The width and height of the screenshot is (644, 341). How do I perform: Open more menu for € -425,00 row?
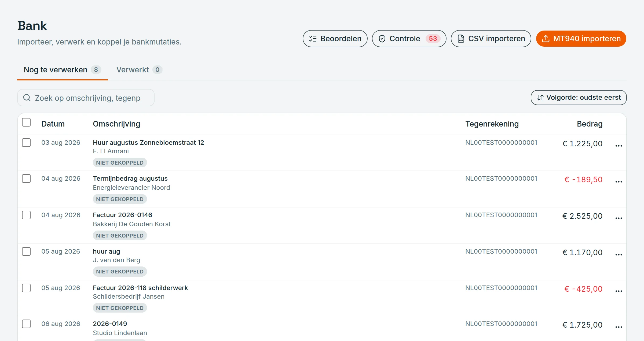pos(619,291)
